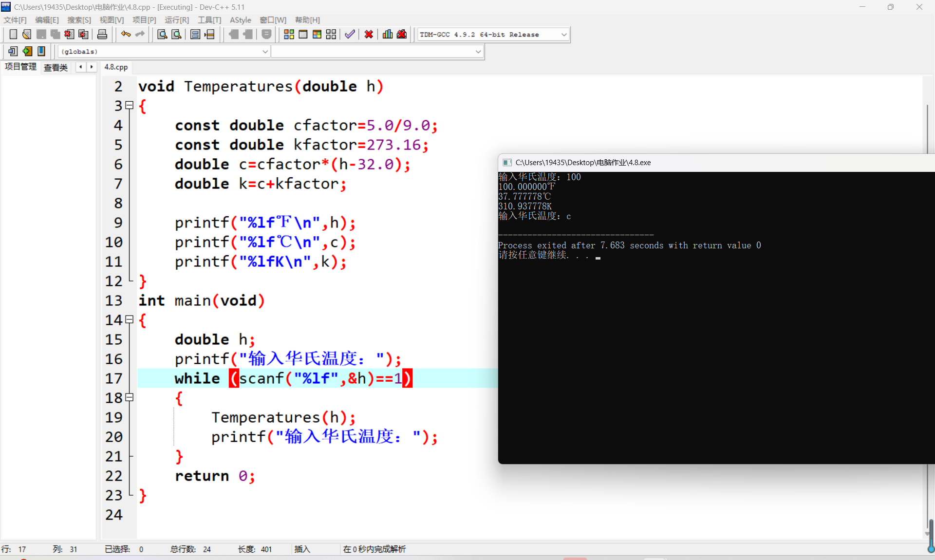Collapse the fold box at line 3
The image size is (935, 560).
point(130,105)
